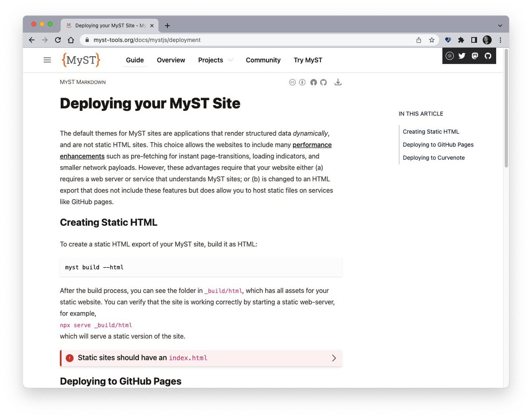The width and height of the screenshot is (532, 418).
Task: View site information via the lock icon
Action: tap(87, 40)
